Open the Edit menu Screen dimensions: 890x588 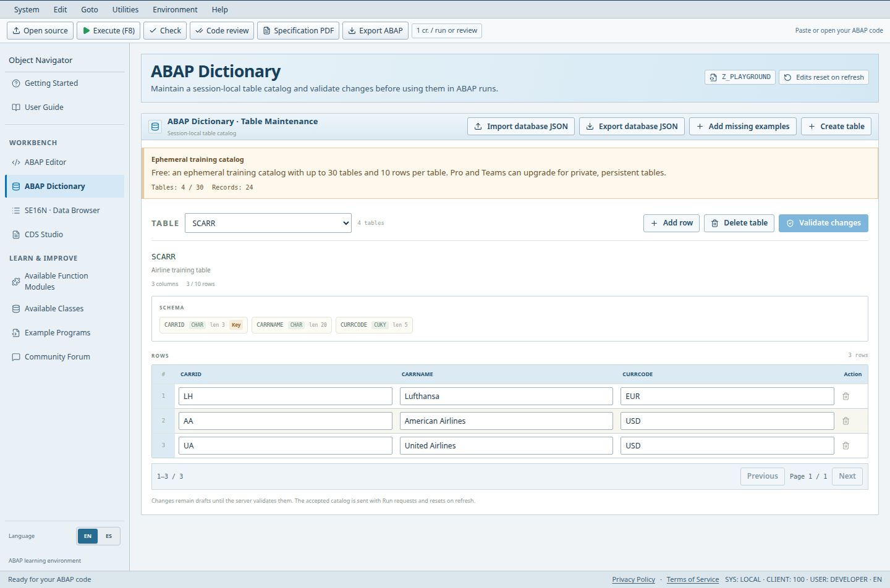click(60, 9)
